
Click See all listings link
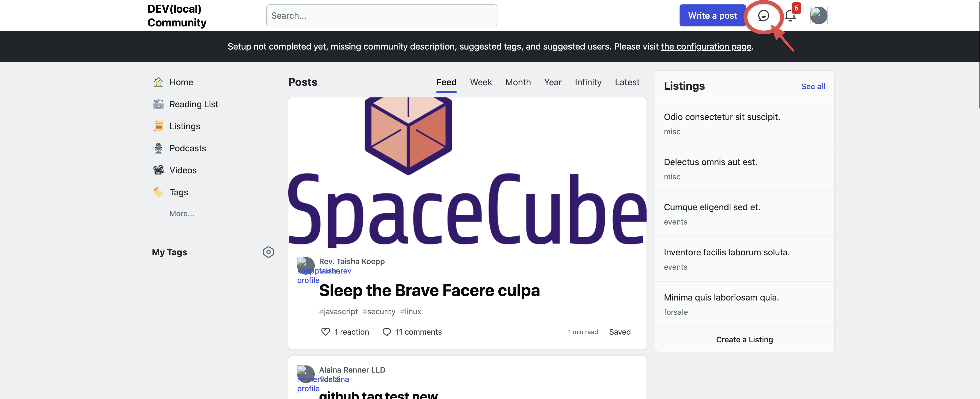pyautogui.click(x=813, y=86)
